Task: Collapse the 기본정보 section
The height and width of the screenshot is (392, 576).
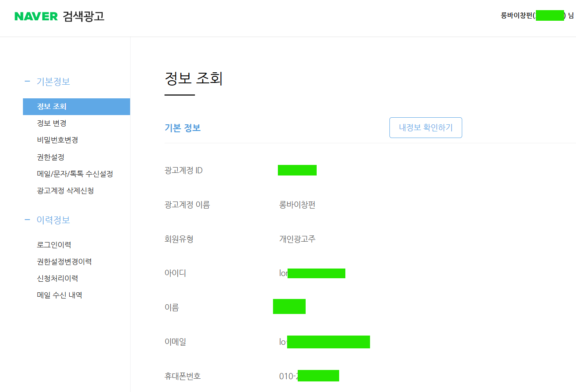Action: tap(47, 82)
